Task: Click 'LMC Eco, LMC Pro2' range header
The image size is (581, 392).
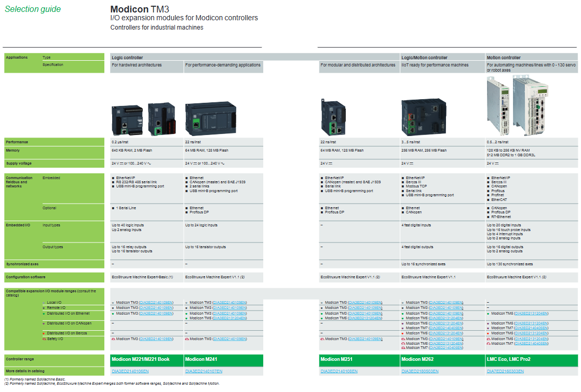Action: point(532,360)
